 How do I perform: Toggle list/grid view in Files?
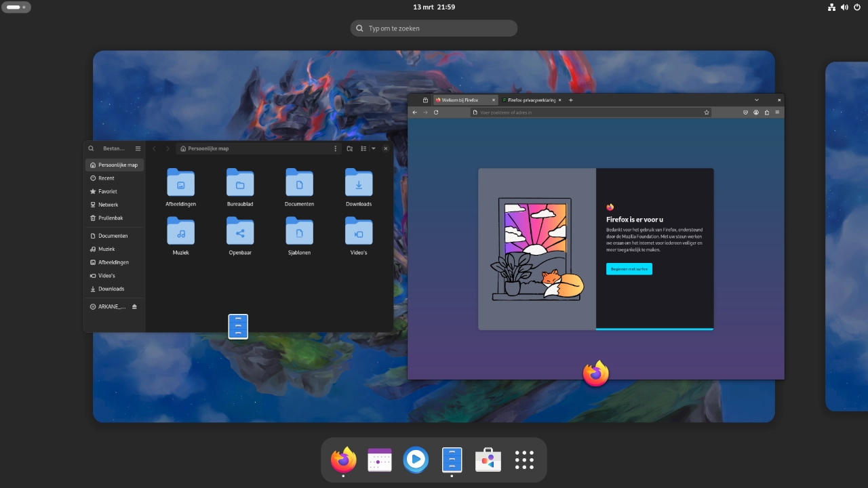tap(363, 148)
